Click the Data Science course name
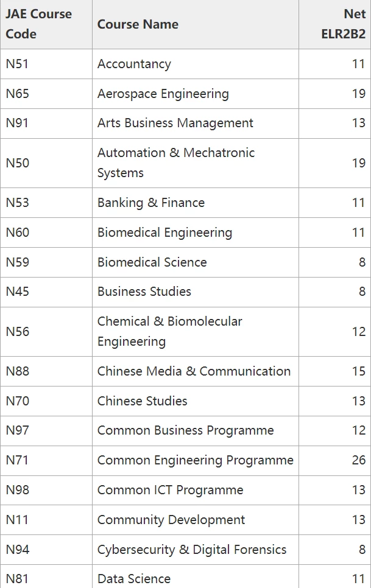The height and width of the screenshot is (588, 371). pyautogui.click(x=134, y=579)
